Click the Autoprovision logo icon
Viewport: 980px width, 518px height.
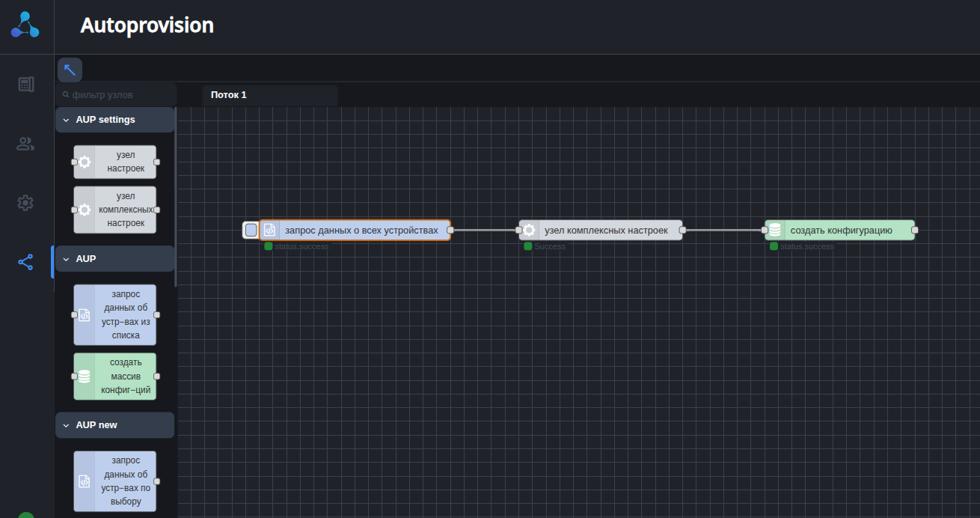25,25
